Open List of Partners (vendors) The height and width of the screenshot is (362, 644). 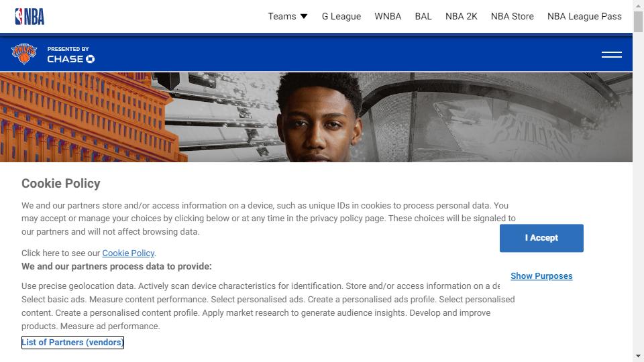pyautogui.click(x=72, y=343)
